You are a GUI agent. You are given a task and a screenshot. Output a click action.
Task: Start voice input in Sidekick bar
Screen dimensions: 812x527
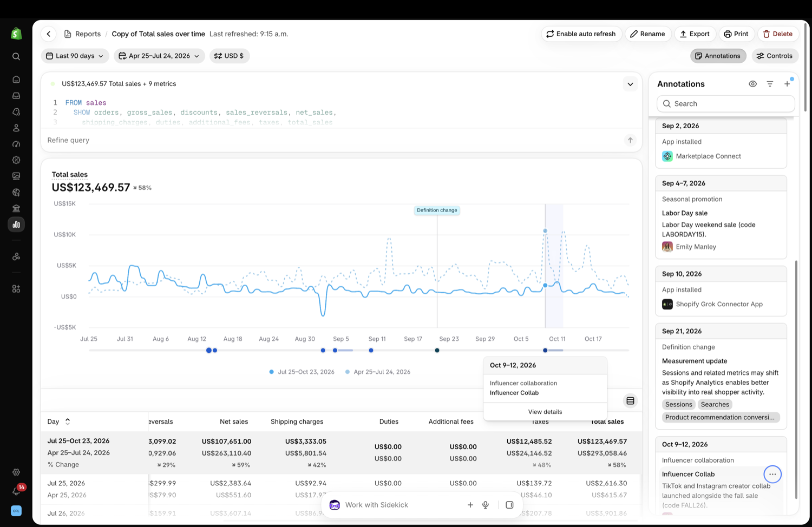click(x=486, y=505)
